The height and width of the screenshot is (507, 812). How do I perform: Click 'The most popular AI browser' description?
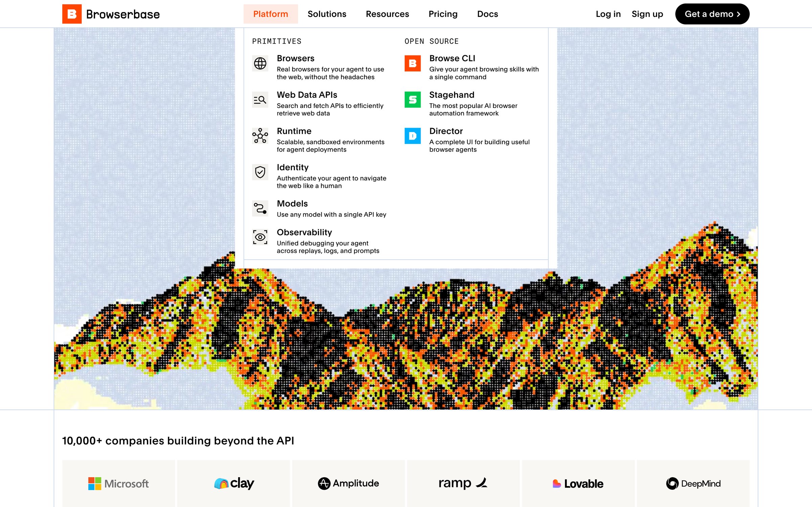(473, 109)
